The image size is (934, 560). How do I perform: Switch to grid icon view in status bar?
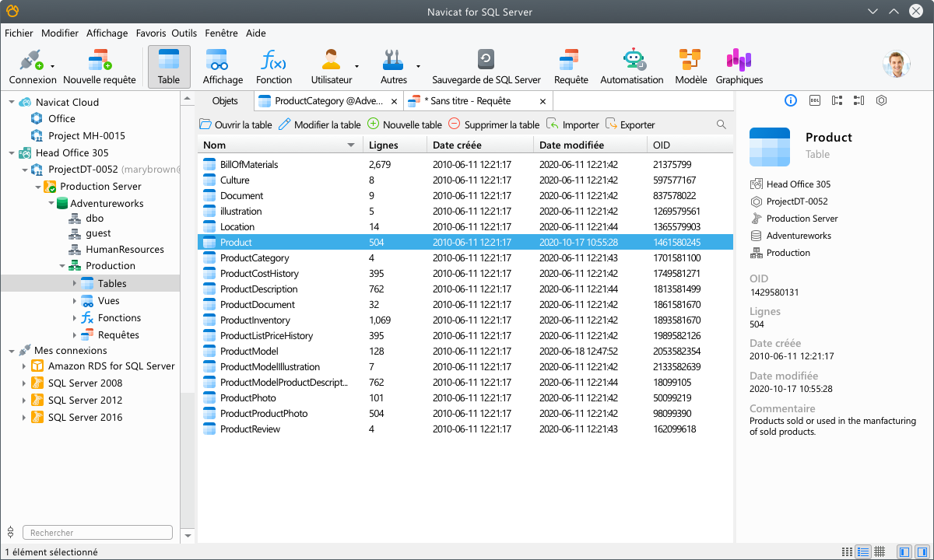click(x=880, y=551)
